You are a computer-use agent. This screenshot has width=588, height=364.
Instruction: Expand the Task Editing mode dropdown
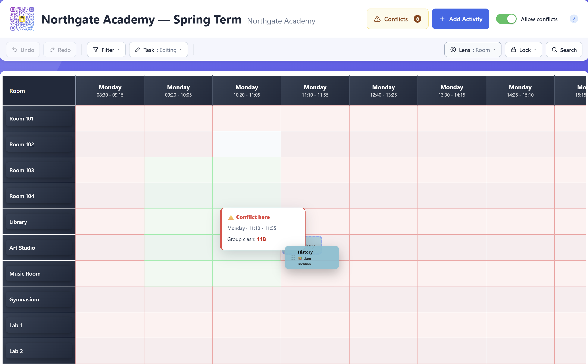159,50
